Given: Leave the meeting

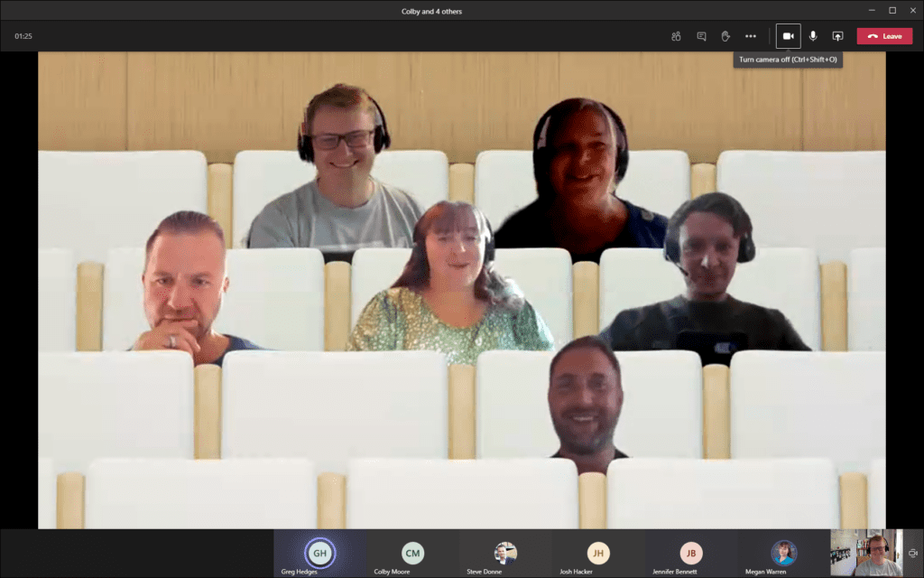Looking at the screenshot, I should pos(884,36).
